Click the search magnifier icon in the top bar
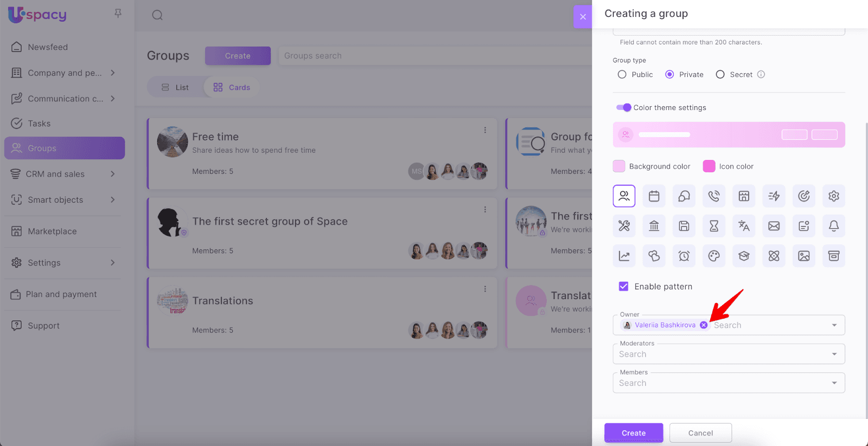 (x=157, y=15)
